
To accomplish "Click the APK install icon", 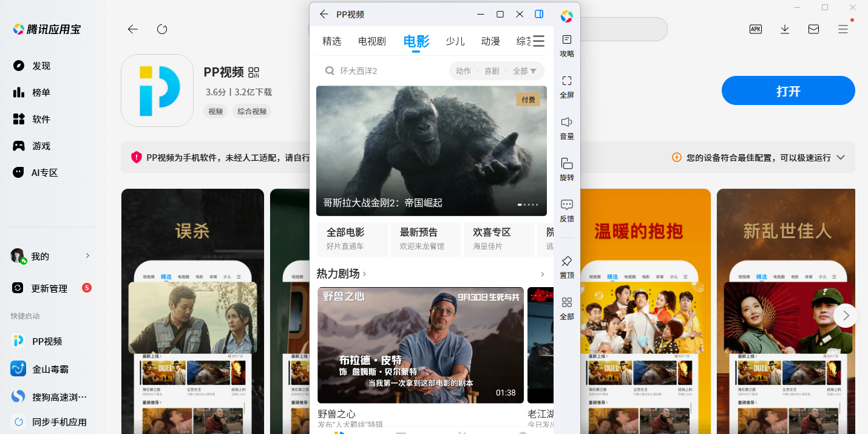I will (x=756, y=29).
